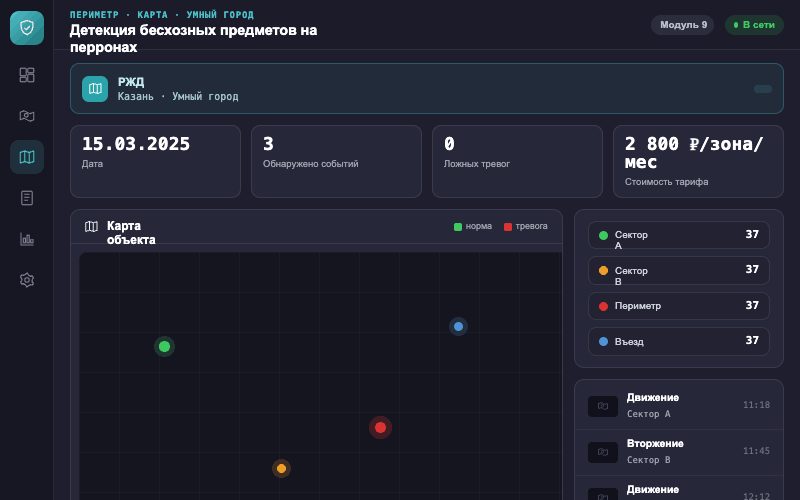Screen dimensions: 800x500
Task: Click the teal map icon beside РЖД
Action: pyautogui.click(x=95, y=89)
